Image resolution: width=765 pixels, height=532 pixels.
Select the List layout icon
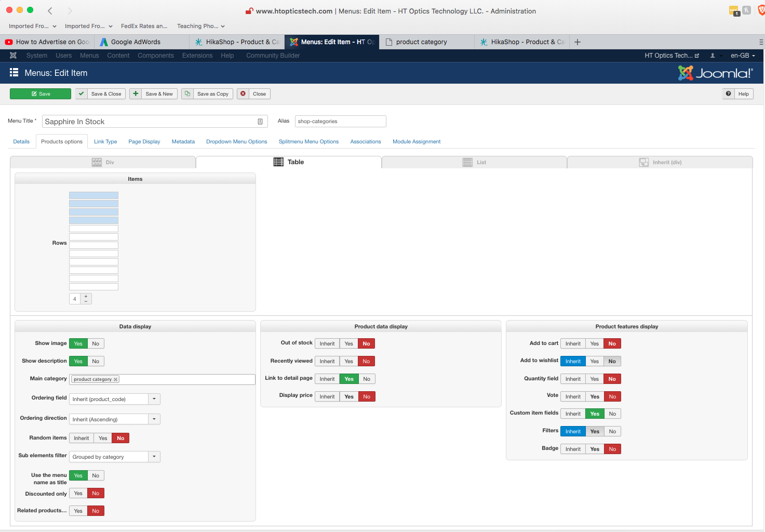[x=467, y=163]
